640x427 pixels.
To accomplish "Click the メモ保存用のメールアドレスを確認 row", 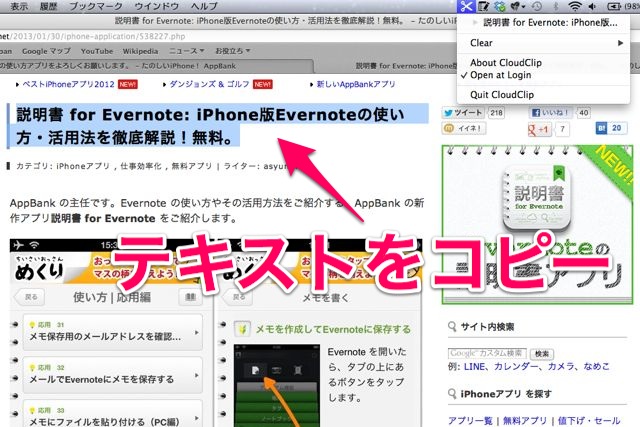I will point(113,332).
